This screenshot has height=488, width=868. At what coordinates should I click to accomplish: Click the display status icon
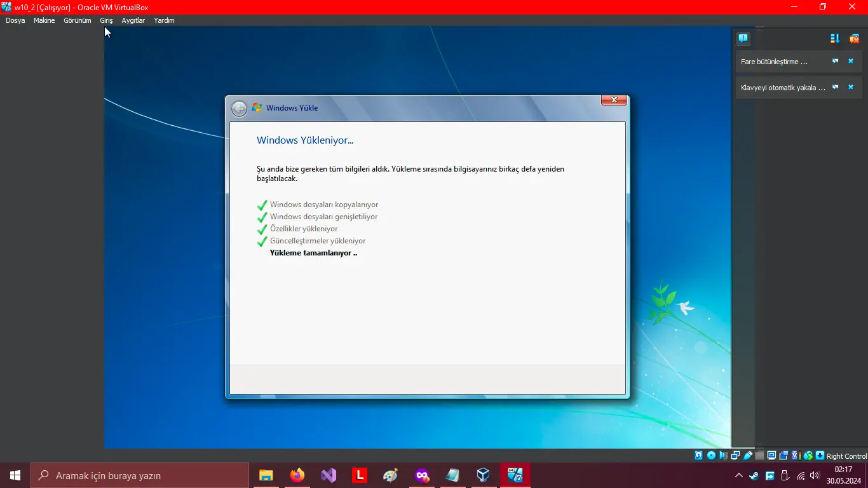tap(771, 456)
